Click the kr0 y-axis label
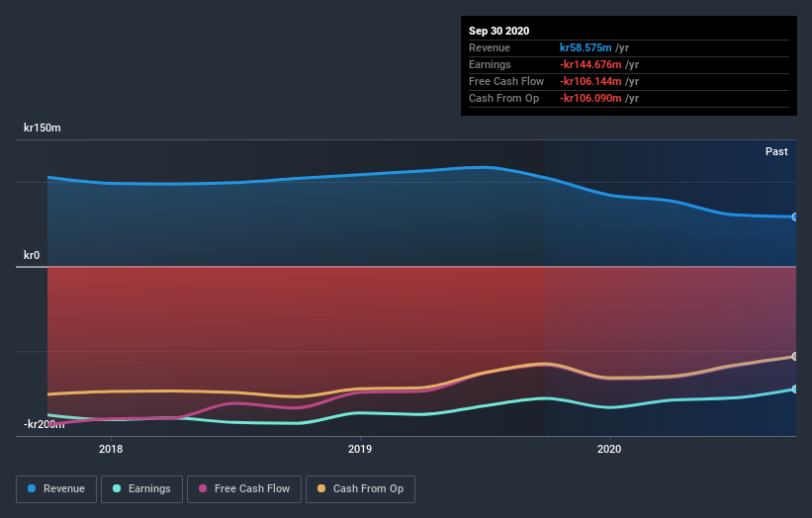This screenshot has width=812, height=518. [32, 255]
